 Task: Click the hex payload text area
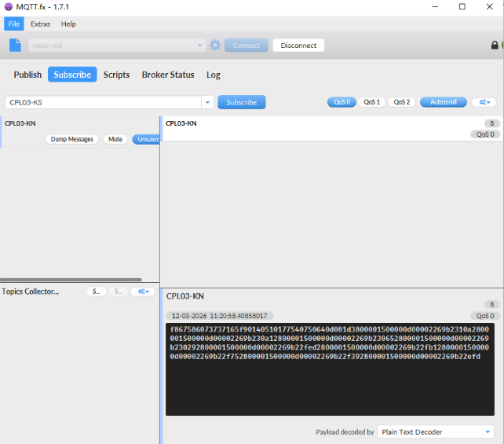point(330,369)
